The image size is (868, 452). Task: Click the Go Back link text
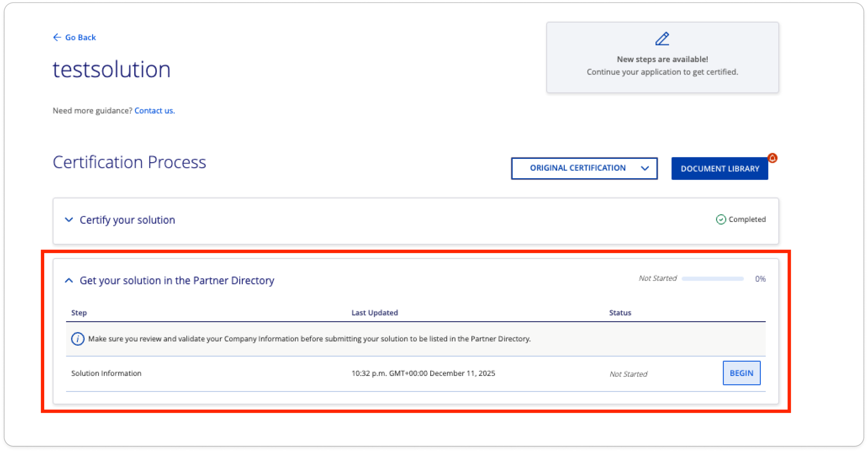point(81,37)
